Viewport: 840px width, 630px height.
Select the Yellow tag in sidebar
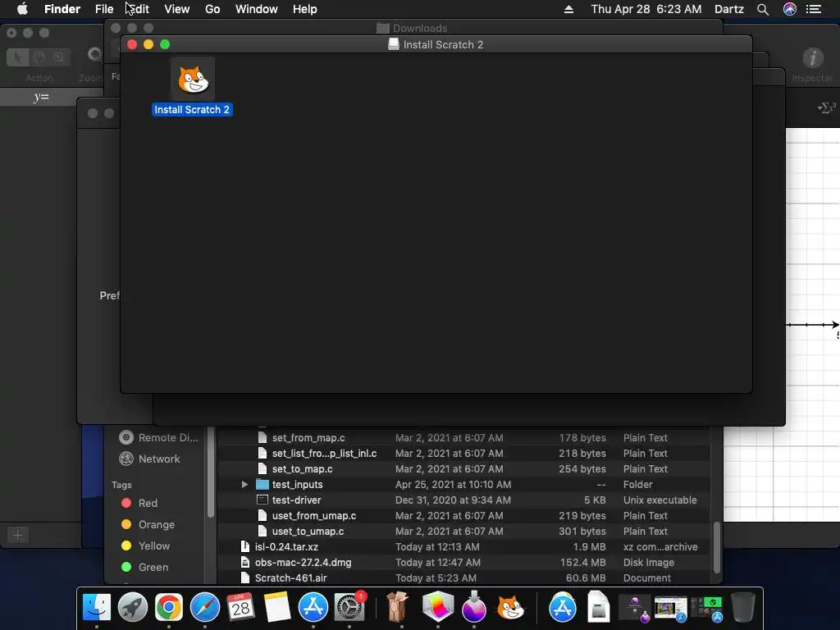[146, 546]
